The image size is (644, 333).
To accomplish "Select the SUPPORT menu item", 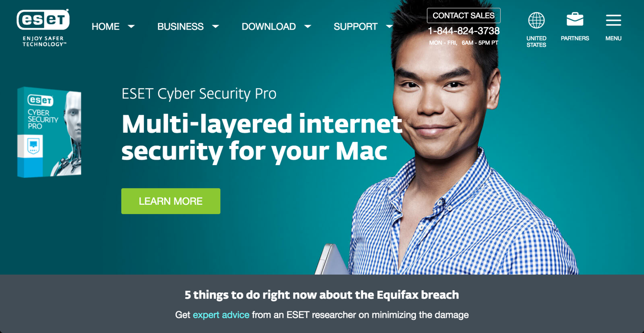I will (356, 26).
